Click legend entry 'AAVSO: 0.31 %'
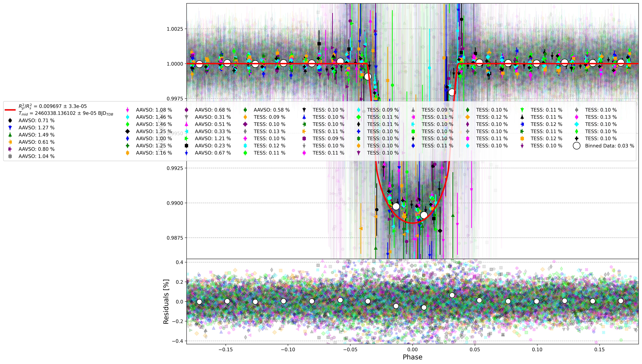 click(213, 117)
